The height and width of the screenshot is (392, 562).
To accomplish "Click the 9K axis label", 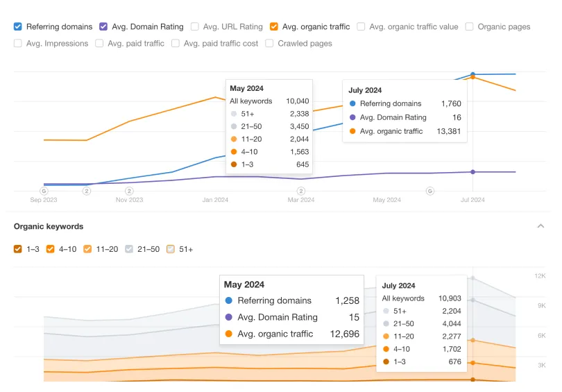I will click(542, 306).
